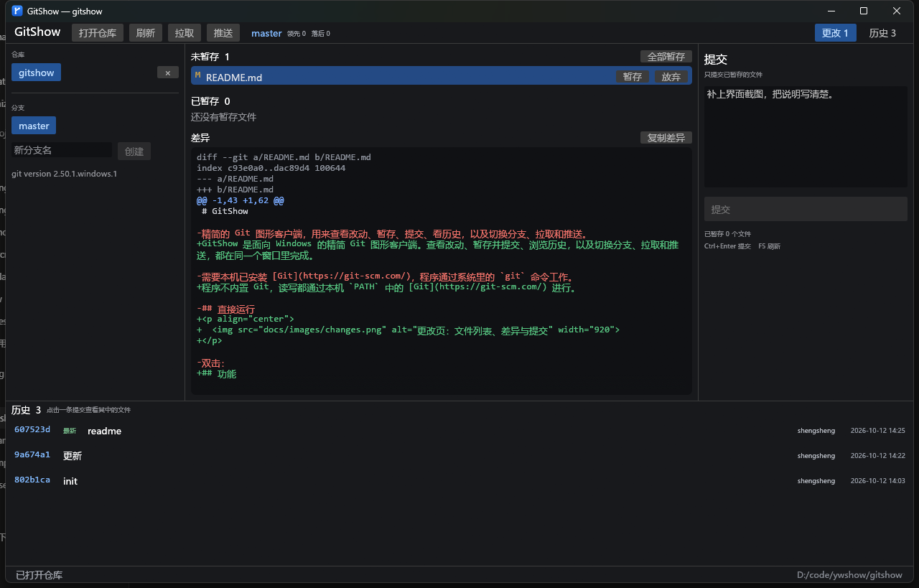Viewport: 919px width, 588px height.
Task: Switch to the 历史 3 tab
Action: point(882,33)
